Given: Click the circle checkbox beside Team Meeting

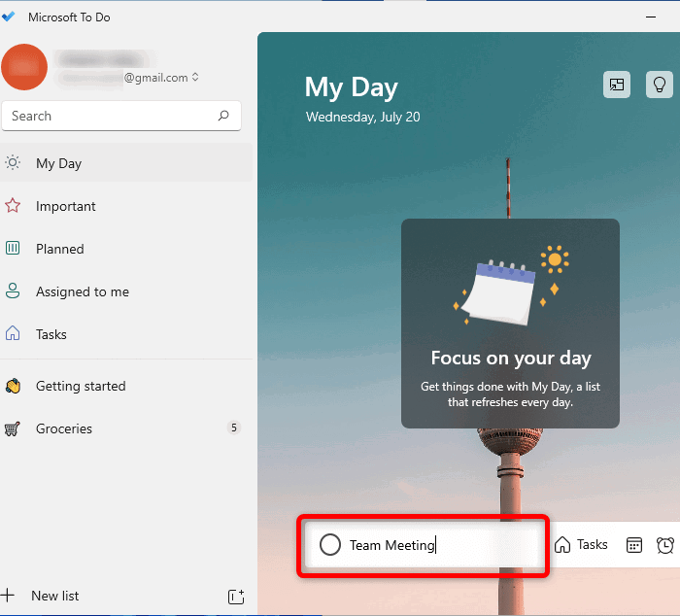Looking at the screenshot, I should tap(330, 544).
